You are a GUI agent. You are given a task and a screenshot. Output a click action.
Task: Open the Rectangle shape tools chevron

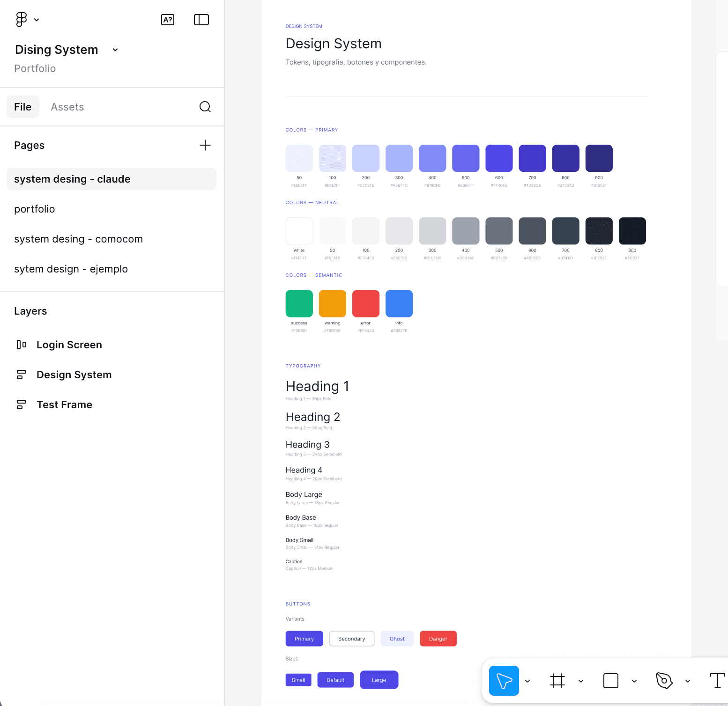tap(634, 681)
